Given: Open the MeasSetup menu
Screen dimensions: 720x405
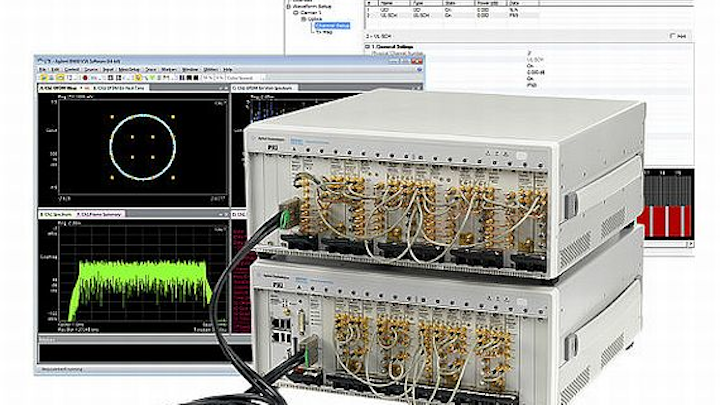Looking at the screenshot, I should point(129,69).
